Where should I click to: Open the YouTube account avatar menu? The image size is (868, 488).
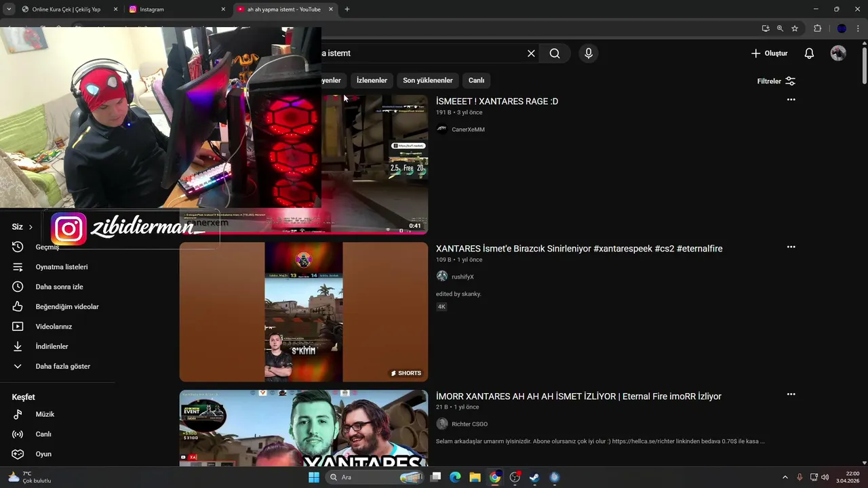[x=838, y=54]
